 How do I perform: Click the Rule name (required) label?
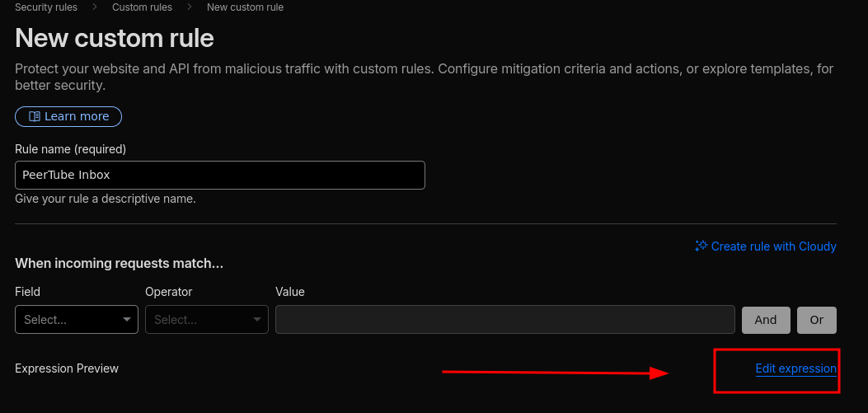click(x=70, y=149)
